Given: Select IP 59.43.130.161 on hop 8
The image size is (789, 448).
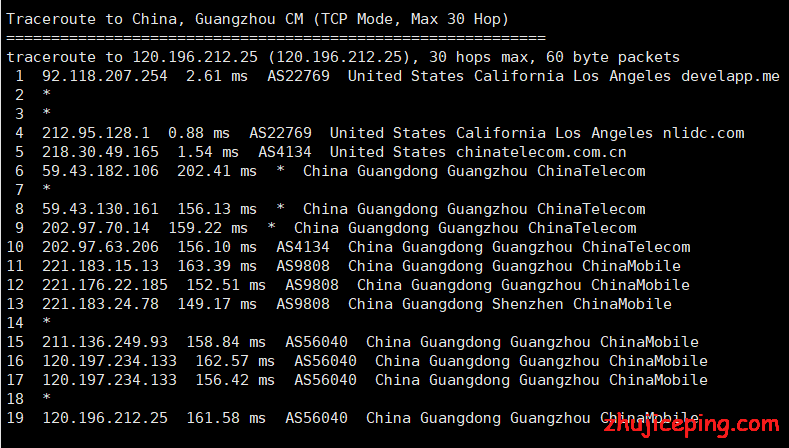Looking at the screenshot, I should coord(100,209).
